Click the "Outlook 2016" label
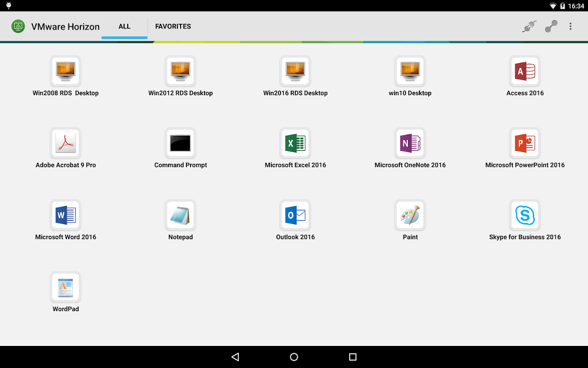 (295, 237)
